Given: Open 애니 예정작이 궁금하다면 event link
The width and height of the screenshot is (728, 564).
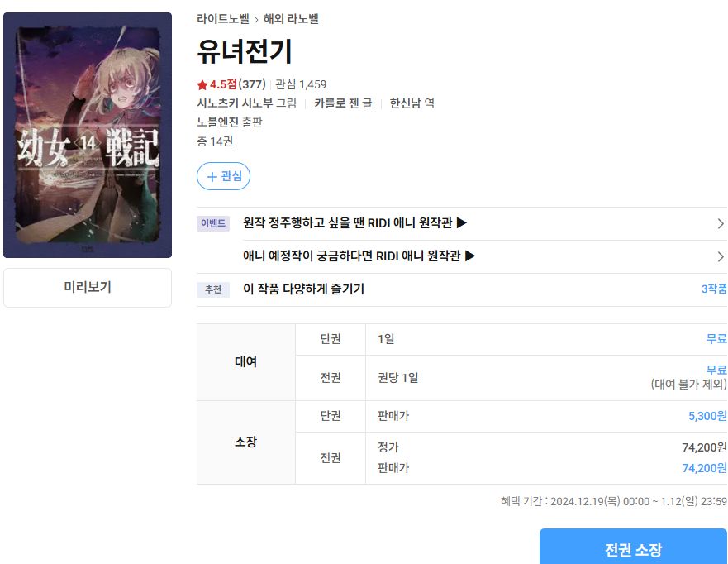Looking at the screenshot, I should coord(359,256).
